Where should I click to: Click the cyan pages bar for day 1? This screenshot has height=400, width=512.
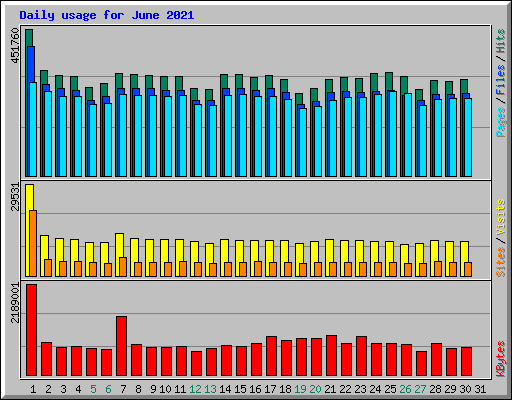point(33,129)
